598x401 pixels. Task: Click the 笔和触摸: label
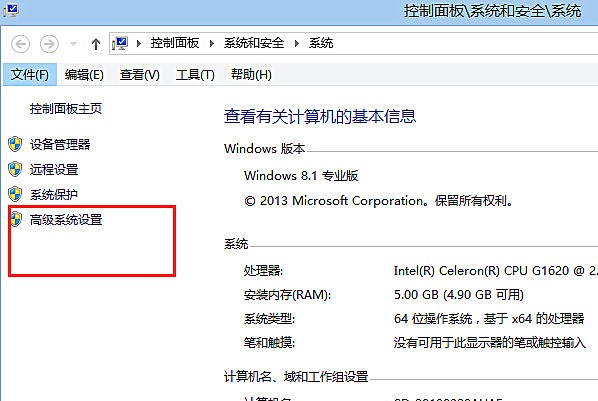269,343
